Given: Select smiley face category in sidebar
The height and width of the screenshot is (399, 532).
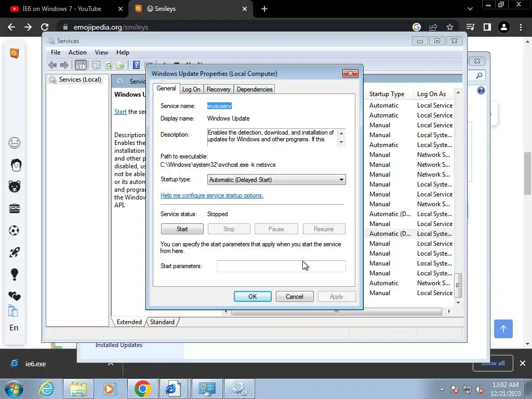Looking at the screenshot, I should click(14, 143).
